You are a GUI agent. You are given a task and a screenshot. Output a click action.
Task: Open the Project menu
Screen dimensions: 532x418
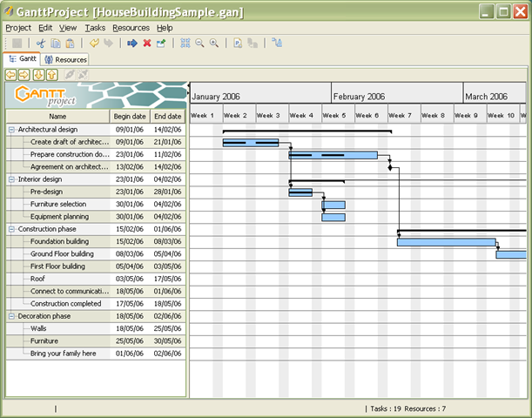(18, 28)
